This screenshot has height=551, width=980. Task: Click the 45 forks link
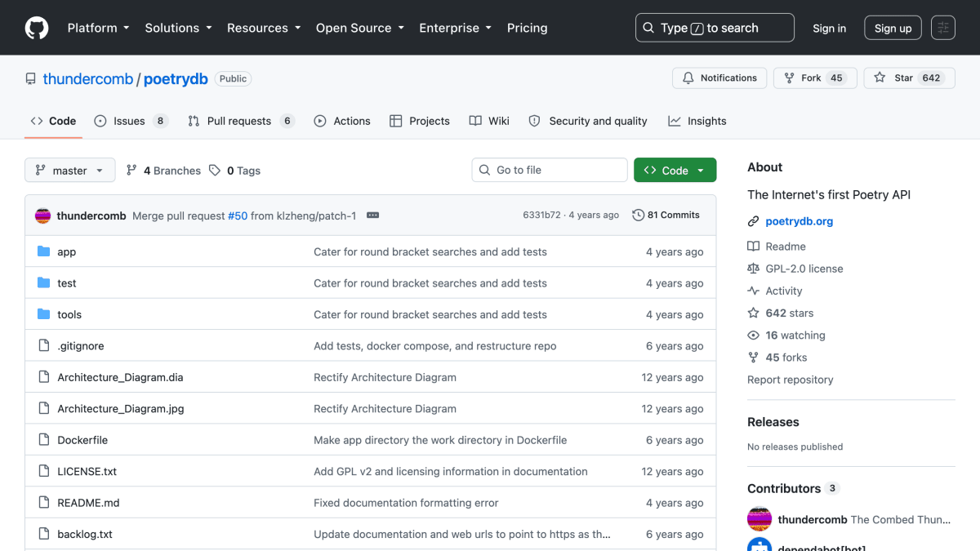pyautogui.click(x=786, y=358)
